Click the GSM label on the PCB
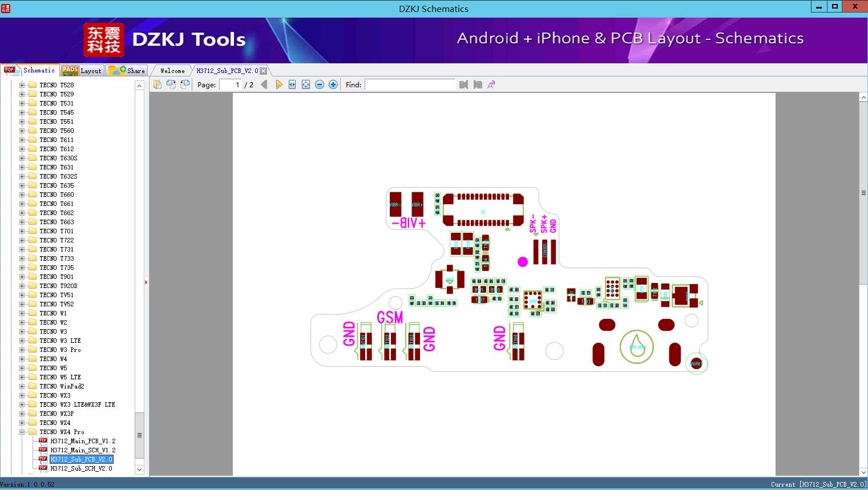 tap(390, 317)
